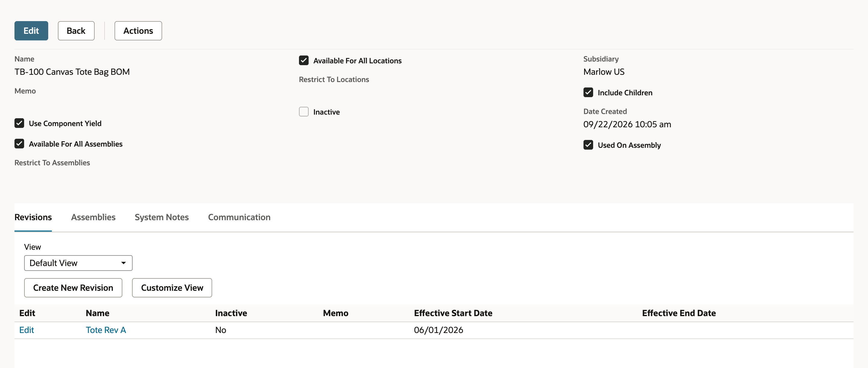Click the TB-100 Canvas Tote Bag BOM name
The image size is (868, 368).
(x=72, y=72)
